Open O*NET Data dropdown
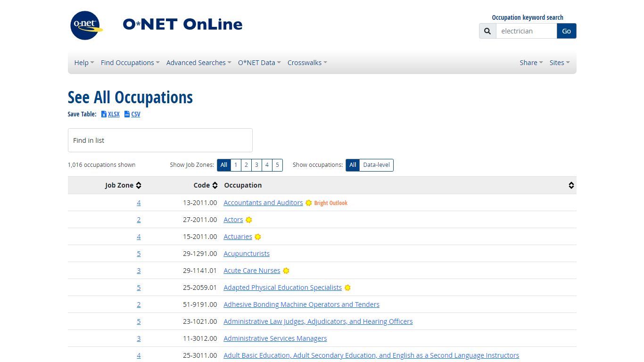Viewport: 644px width, 362px height. click(x=259, y=63)
